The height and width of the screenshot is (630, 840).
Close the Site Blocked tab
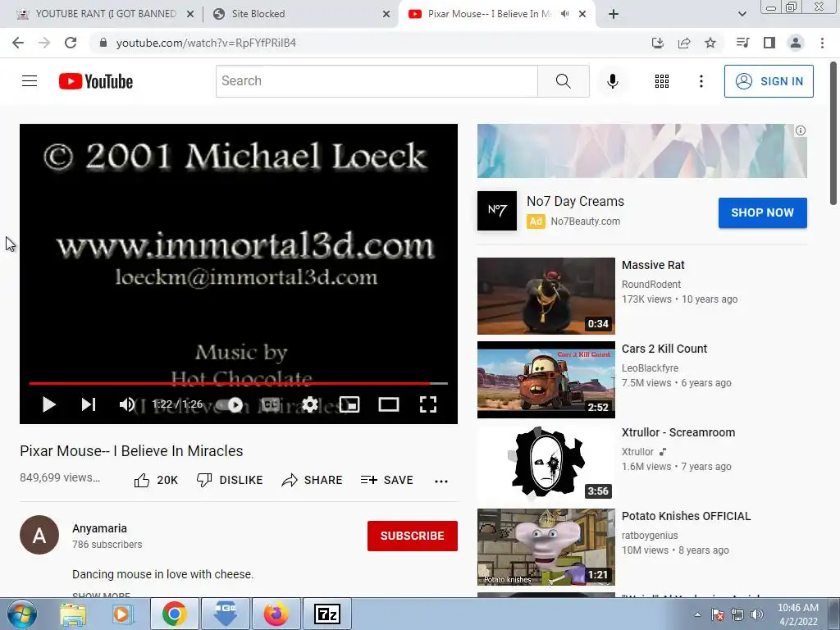(386, 14)
